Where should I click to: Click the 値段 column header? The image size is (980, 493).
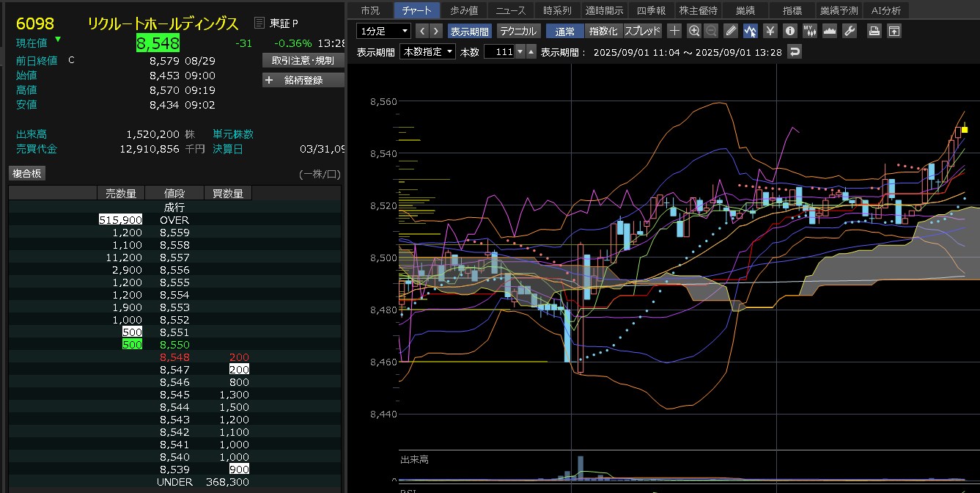point(174,193)
